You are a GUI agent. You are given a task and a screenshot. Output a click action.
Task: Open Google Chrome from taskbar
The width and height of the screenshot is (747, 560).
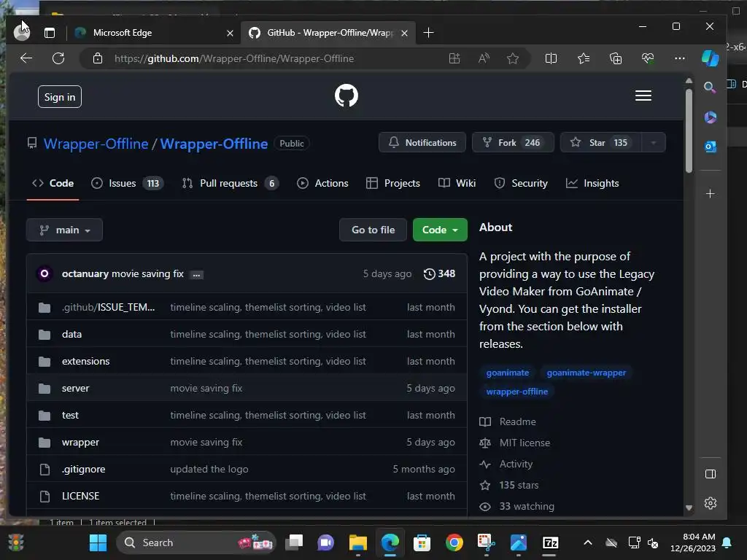tap(454, 542)
